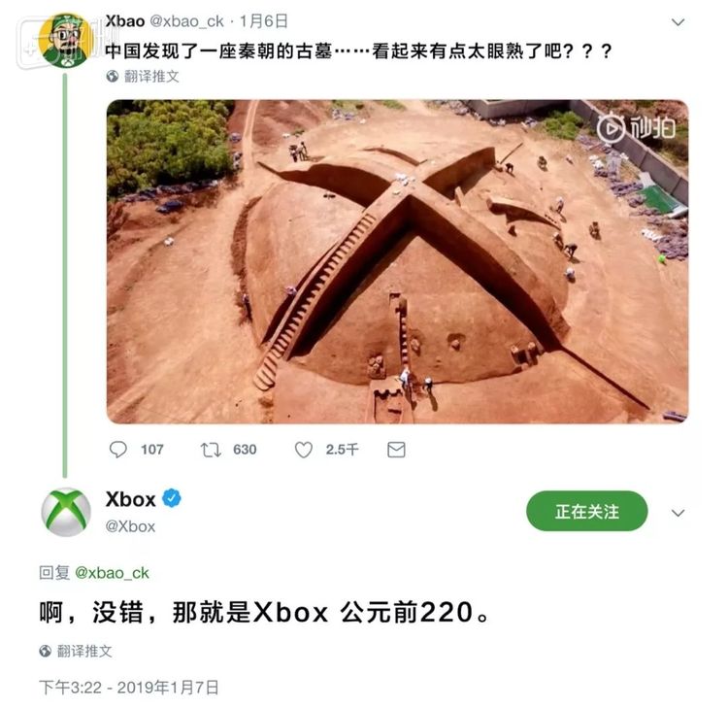Click the globe icon under Xbao's tweet
The width and height of the screenshot is (728, 707).
[x=112, y=76]
